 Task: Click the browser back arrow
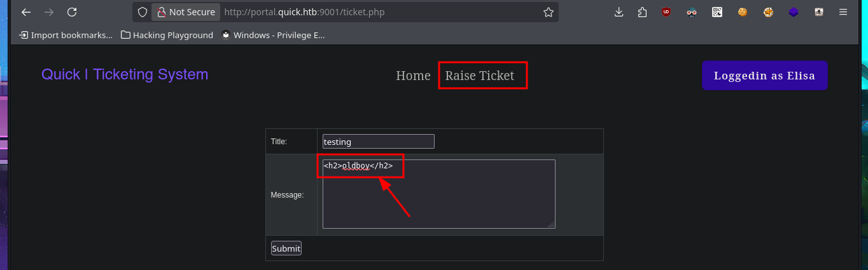(x=26, y=12)
